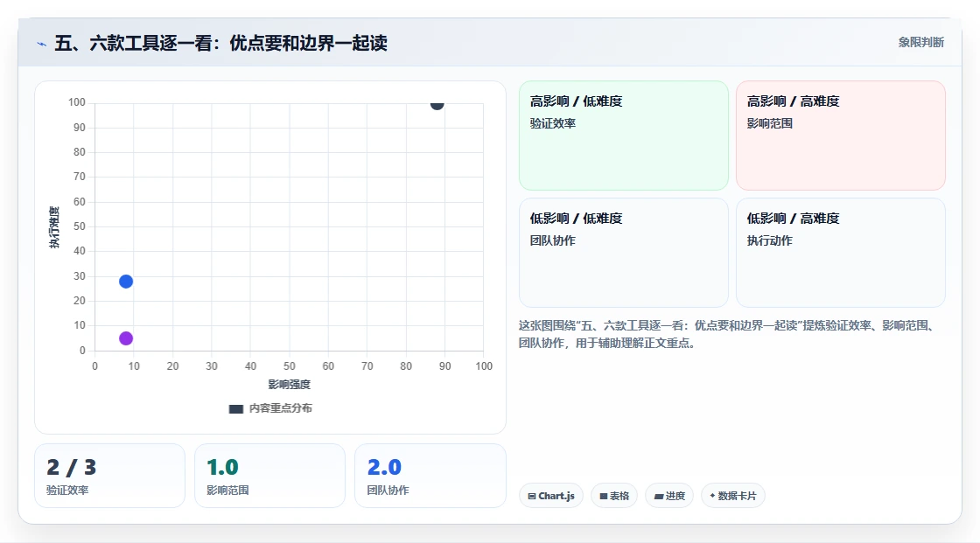This screenshot has width=980, height=543.
Task: Click the dark scatter point at the top
Action: (x=437, y=104)
